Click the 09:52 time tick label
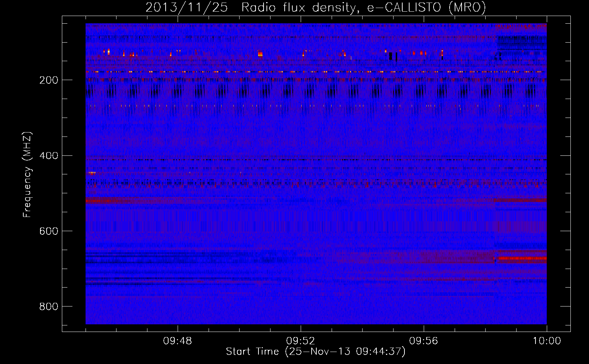Viewport: 589px width, 364px height. point(300,341)
